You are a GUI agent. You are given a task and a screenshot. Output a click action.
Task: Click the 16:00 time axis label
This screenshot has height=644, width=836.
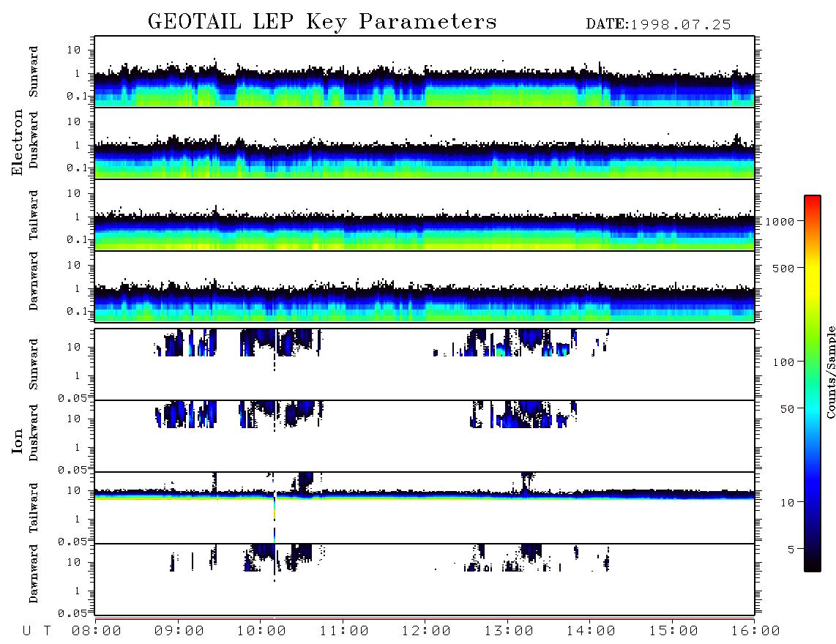coord(755,632)
